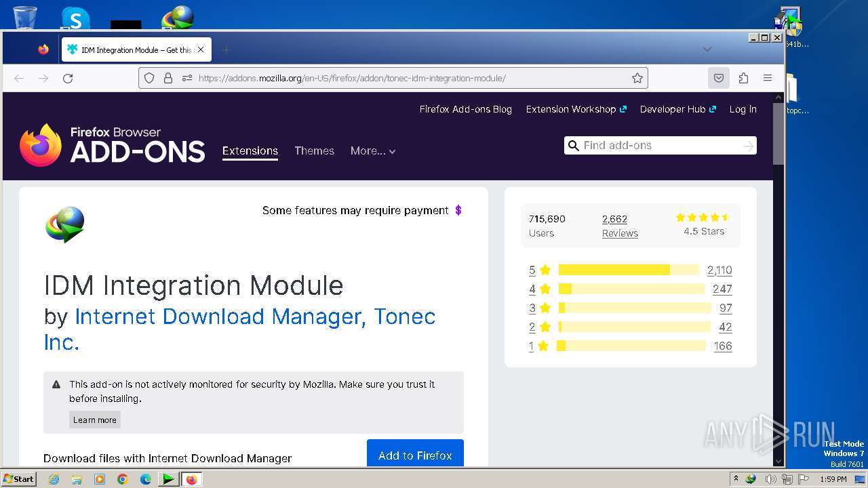Click Log in
This screenshot has height=488, width=868.
743,109
